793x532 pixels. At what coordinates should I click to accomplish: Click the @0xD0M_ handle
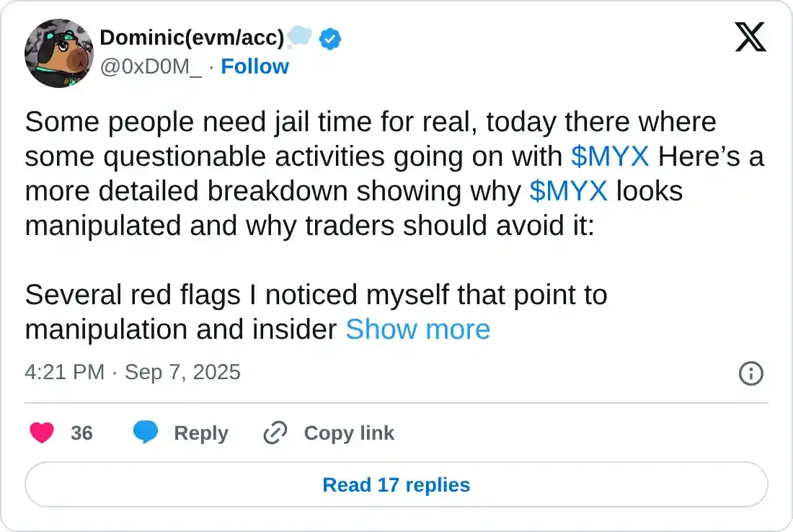tap(151, 66)
